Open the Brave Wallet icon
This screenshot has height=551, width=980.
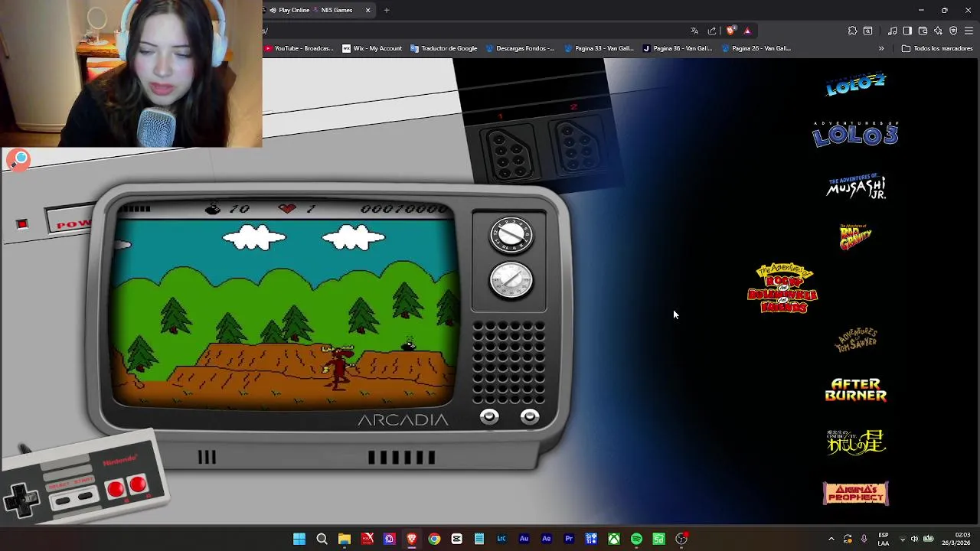tap(923, 31)
